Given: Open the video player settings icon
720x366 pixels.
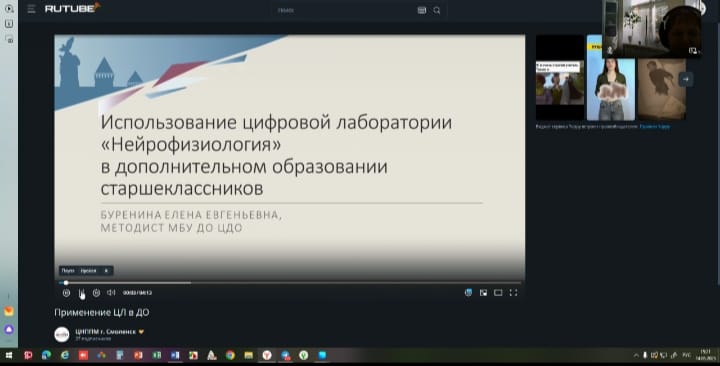Looking at the screenshot, I should (x=468, y=293).
